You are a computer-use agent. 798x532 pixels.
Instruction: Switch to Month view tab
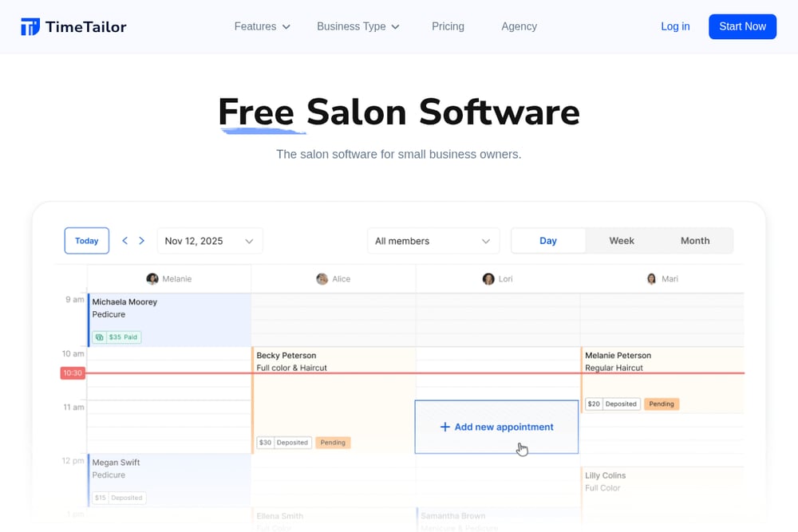coord(695,241)
